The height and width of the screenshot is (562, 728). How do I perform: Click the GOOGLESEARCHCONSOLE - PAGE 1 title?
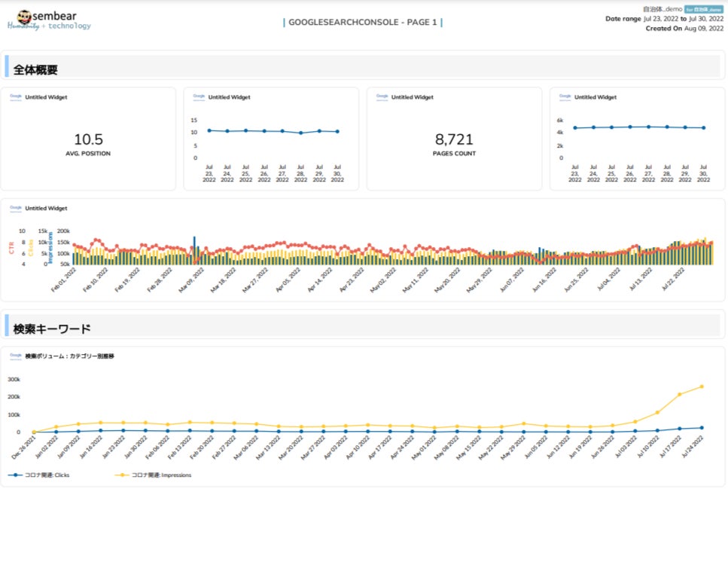click(362, 23)
